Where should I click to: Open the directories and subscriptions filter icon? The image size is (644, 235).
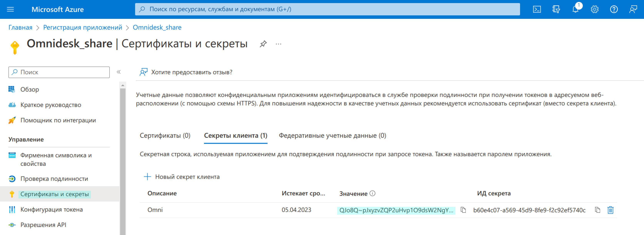pyautogui.click(x=556, y=9)
